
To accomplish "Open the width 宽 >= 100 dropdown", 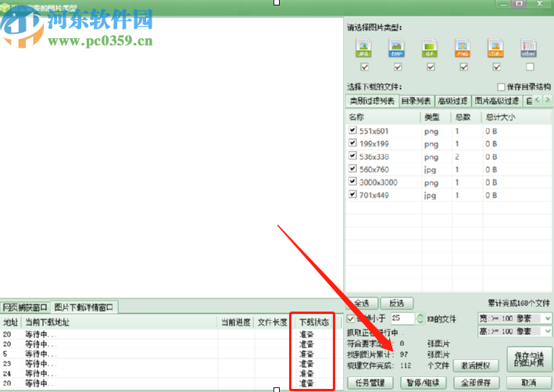I will pos(548,319).
